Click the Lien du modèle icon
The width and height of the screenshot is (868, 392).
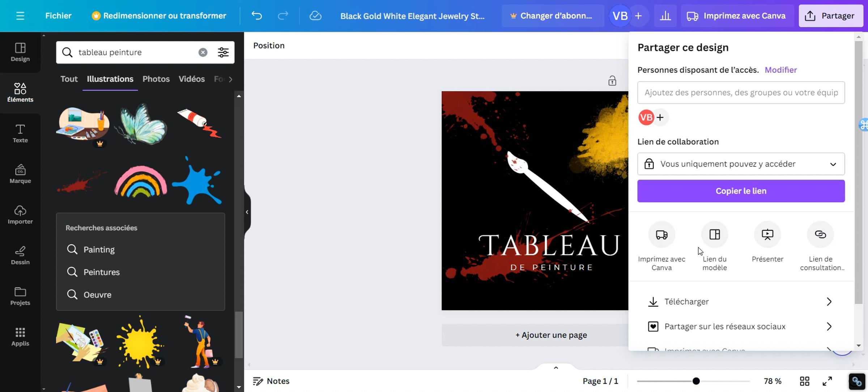click(714, 235)
